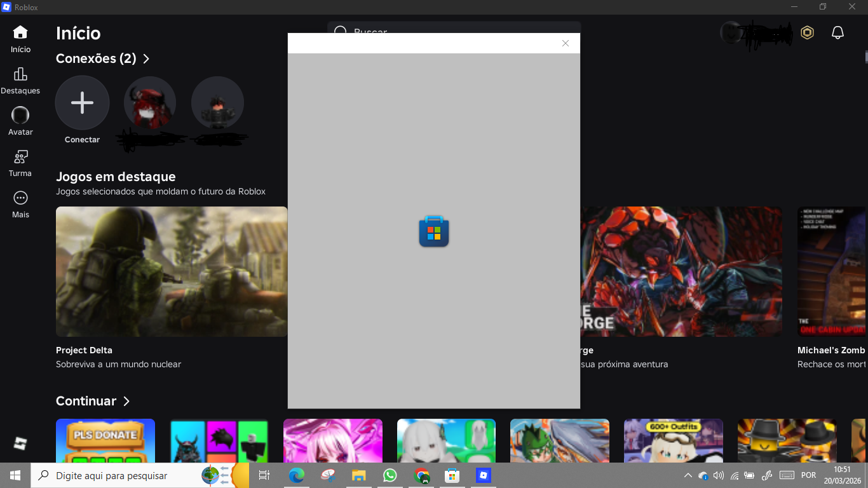The width and height of the screenshot is (868, 488).
Task: Click the Conectar plus button
Action: 83,102
